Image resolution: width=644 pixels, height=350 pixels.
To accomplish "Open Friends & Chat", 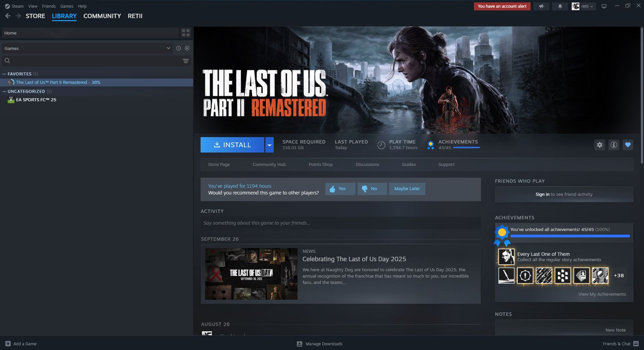I will (621, 344).
